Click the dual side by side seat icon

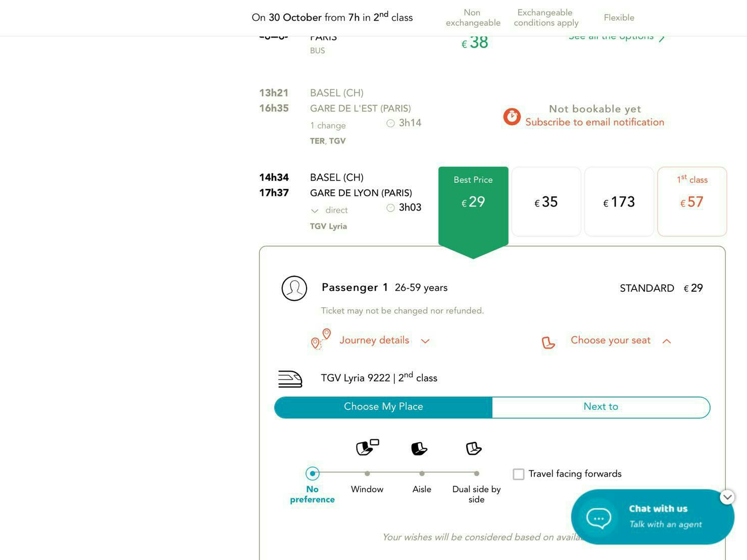pyautogui.click(x=474, y=448)
